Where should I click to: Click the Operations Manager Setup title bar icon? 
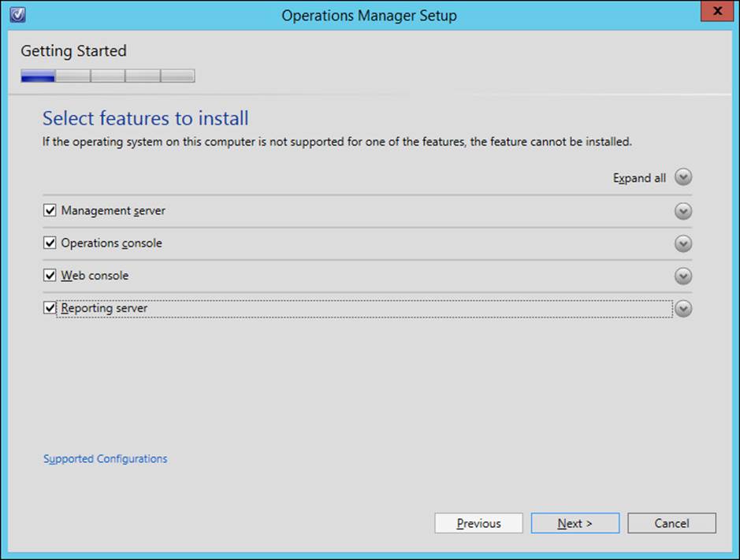(17, 14)
